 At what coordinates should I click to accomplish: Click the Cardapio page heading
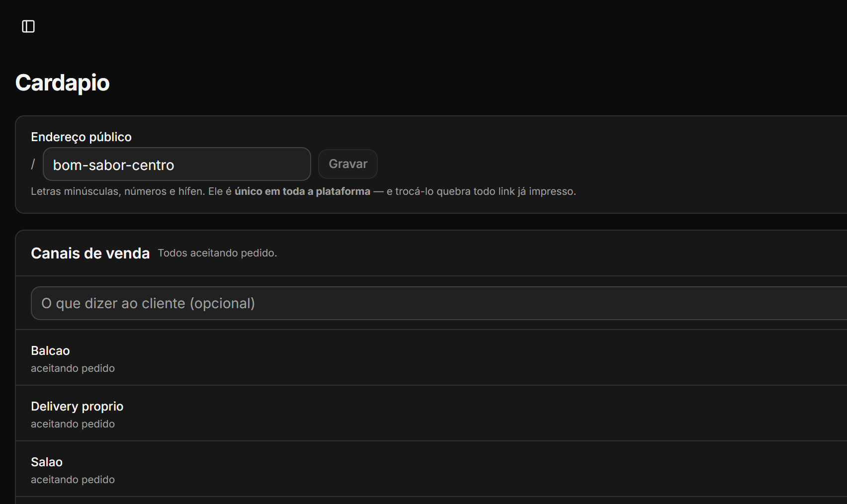[63, 83]
